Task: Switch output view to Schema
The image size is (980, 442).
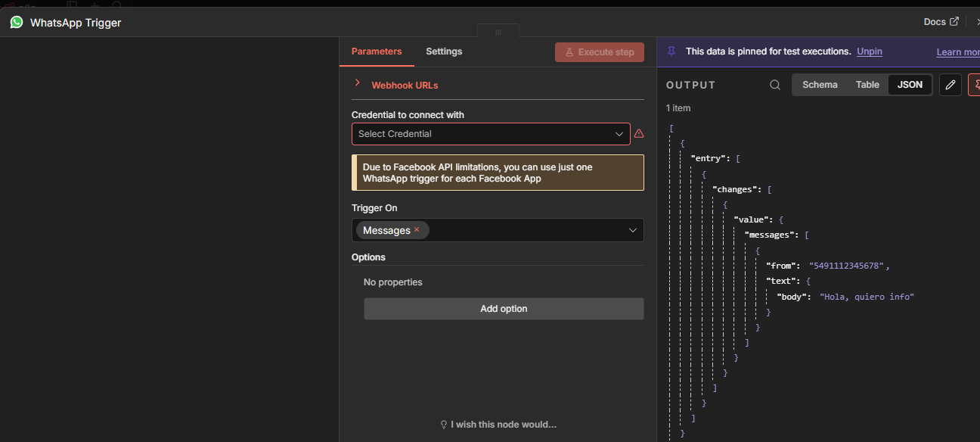Action: pos(820,85)
